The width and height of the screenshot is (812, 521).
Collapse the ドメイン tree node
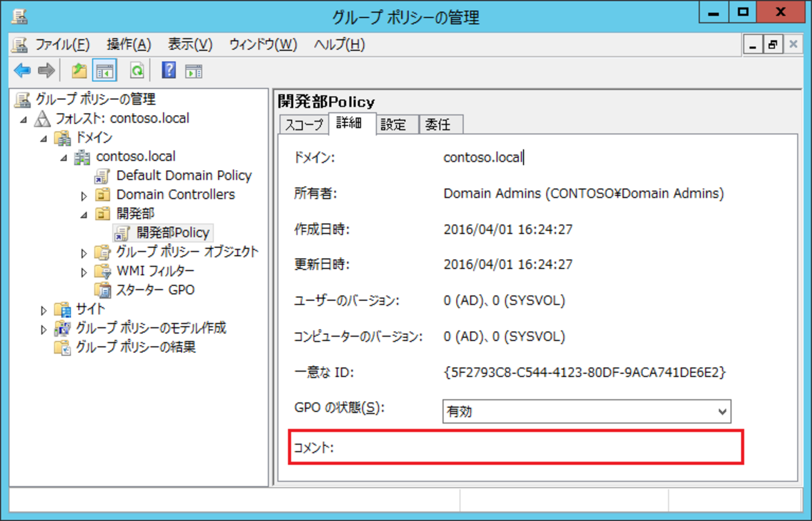pyautogui.click(x=44, y=138)
